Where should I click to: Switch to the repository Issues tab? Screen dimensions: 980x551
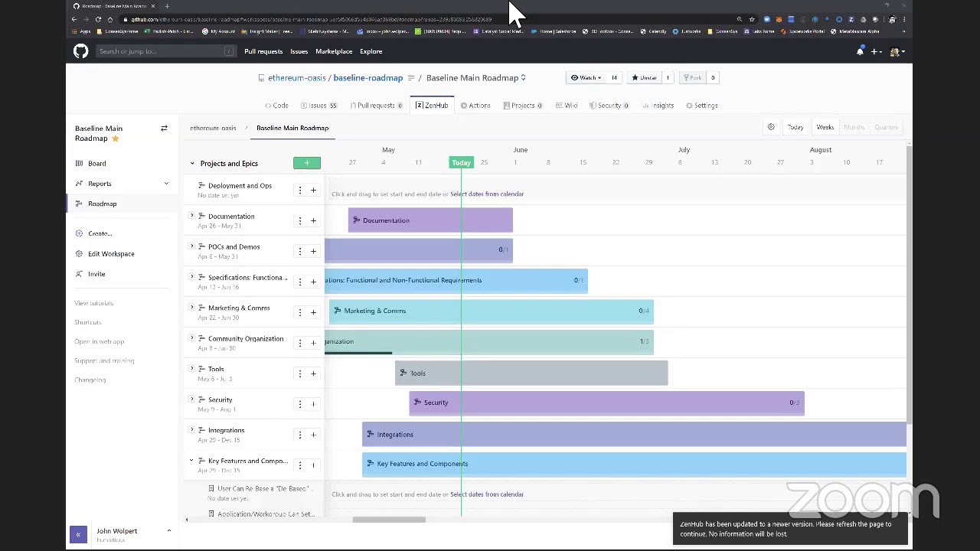(x=318, y=106)
